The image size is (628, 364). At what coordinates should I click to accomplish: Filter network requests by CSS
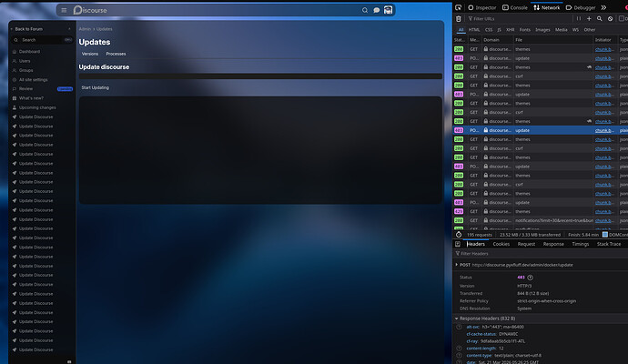489,30
